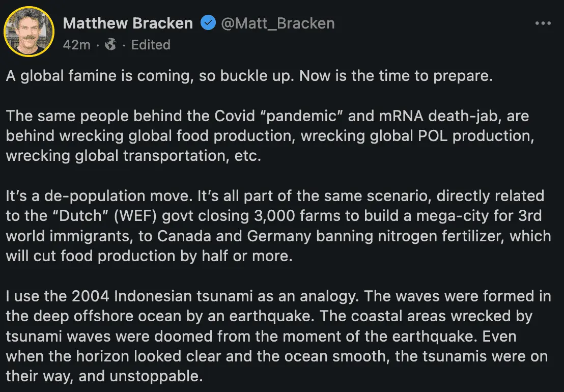Open the three-dot more options menu
The image size is (564, 392).
tap(543, 23)
